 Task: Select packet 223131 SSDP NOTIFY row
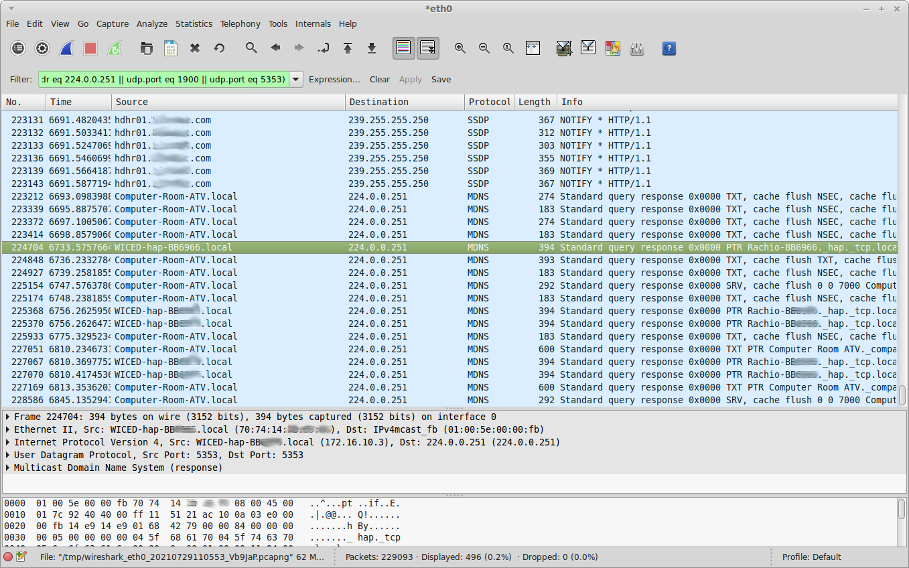[449, 120]
